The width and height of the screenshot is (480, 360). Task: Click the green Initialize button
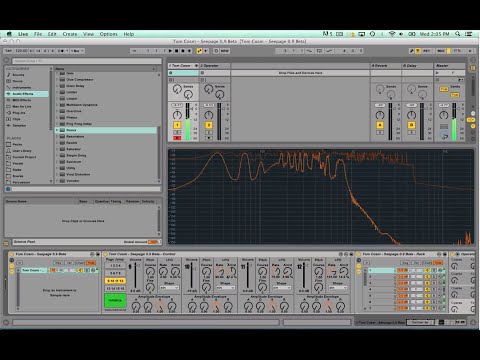click(x=115, y=300)
